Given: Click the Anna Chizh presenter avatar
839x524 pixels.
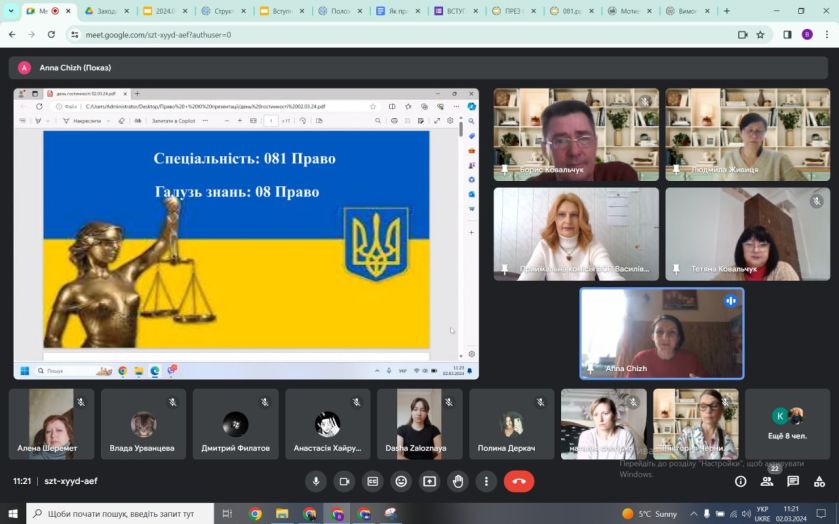Looking at the screenshot, I should tap(24, 68).
